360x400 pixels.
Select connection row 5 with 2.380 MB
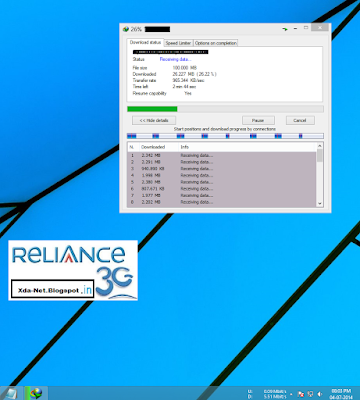tap(222, 182)
